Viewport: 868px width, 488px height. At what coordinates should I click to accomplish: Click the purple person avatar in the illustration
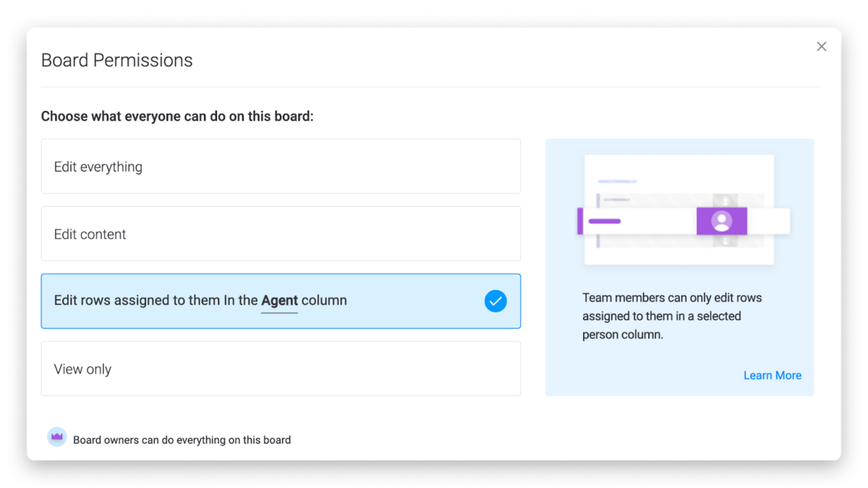tap(721, 221)
